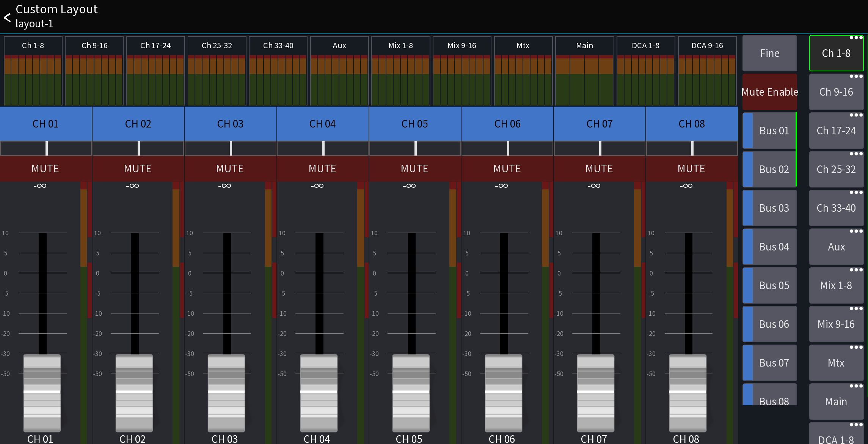Mute channel CH 01
868x444 pixels.
(x=46, y=169)
